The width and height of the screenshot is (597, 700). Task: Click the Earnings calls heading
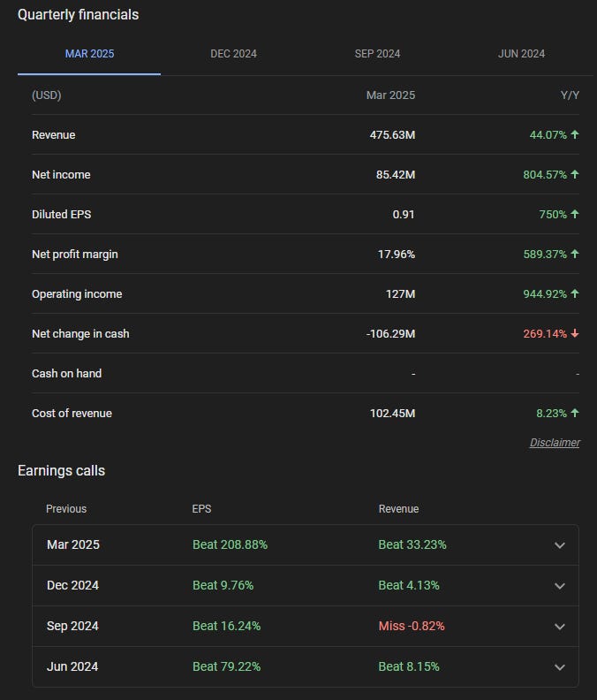coord(61,470)
